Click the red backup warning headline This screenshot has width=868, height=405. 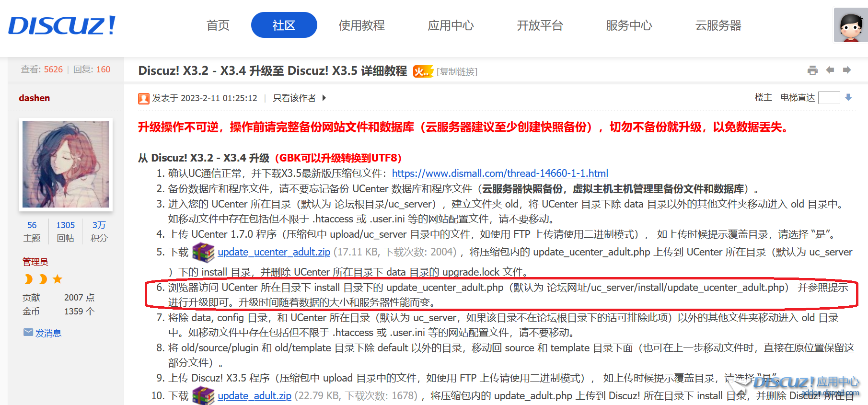pos(463,127)
